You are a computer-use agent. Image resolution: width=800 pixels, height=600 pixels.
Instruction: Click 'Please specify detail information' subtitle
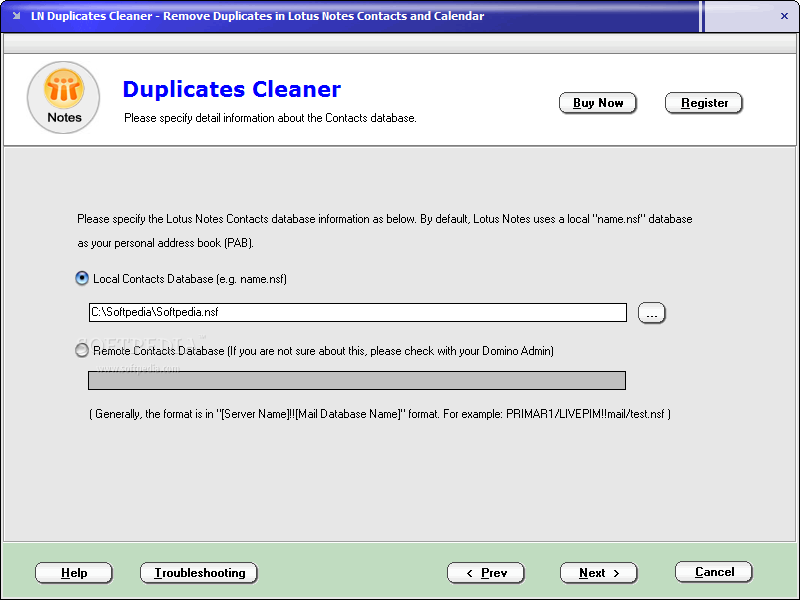(x=270, y=118)
